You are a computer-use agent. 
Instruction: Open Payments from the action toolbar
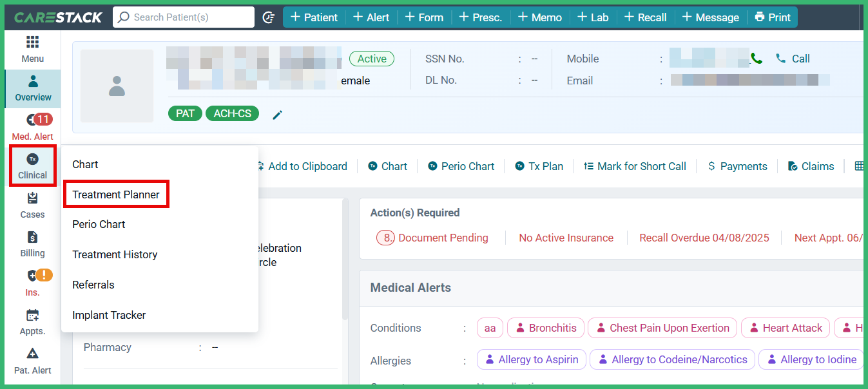[x=737, y=166]
